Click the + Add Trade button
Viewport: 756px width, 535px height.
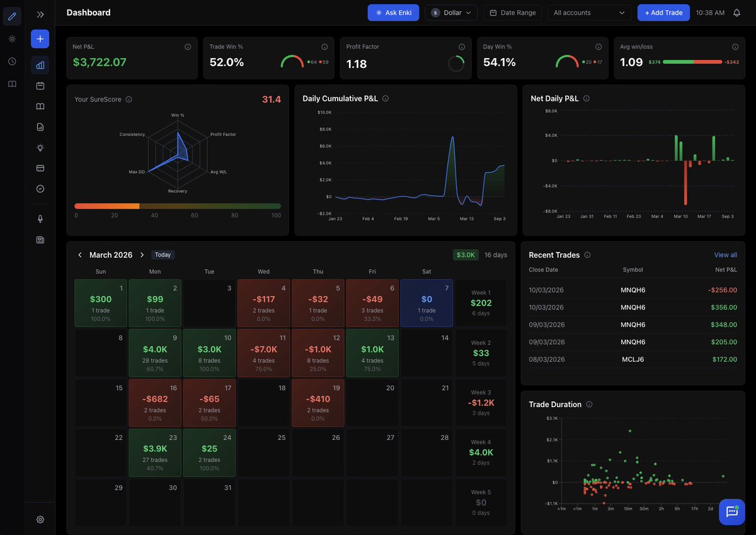coord(663,13)
